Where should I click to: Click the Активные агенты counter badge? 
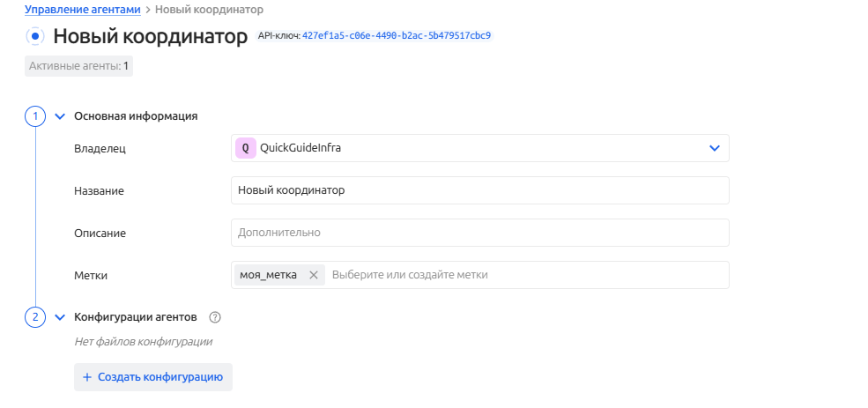click(78, 66)
